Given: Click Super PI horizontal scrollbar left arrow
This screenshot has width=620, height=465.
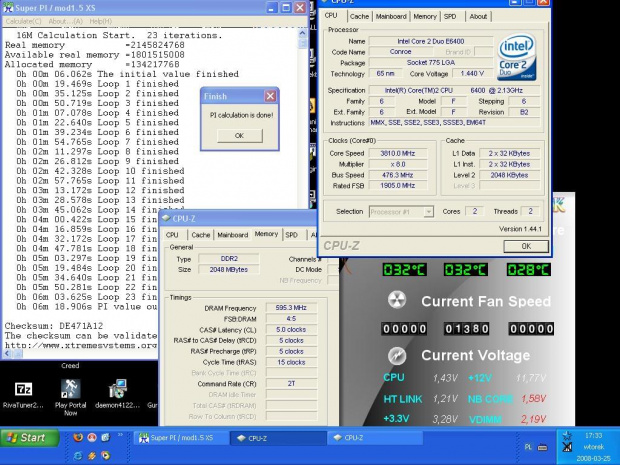Looking at the screenshot, I should pyautogui.click(x=7, y=354).
